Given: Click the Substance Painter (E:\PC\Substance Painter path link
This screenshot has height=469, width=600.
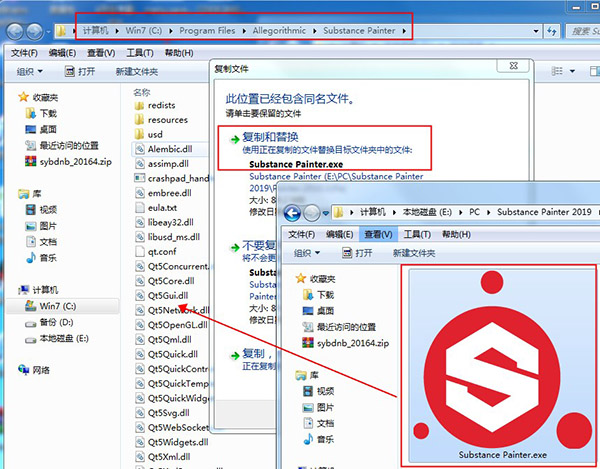Looking at the screenshot, I should pos(336,176).
